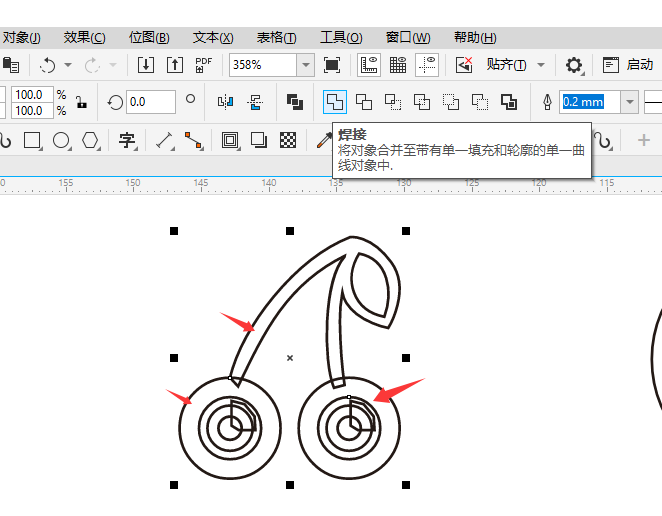Screen dimensions: 662x516
Task: Toggle show rulers button
Action: pyautogui.click(x=368, y=65)
